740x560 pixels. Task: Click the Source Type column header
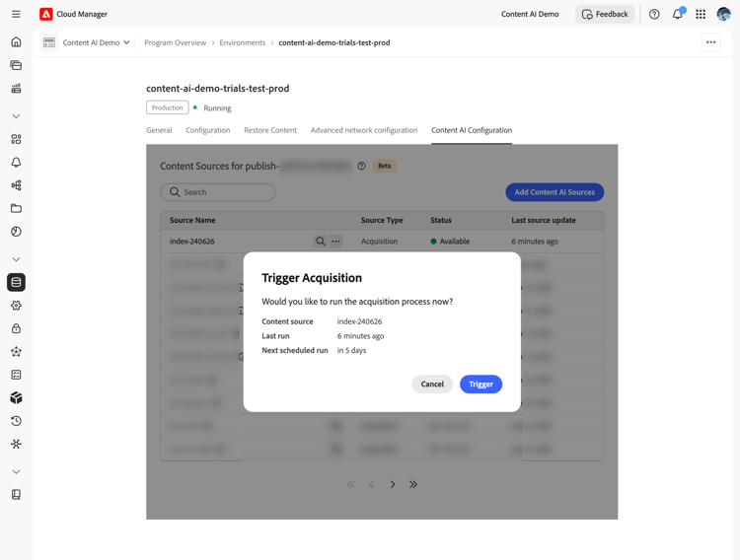[382, 220]
